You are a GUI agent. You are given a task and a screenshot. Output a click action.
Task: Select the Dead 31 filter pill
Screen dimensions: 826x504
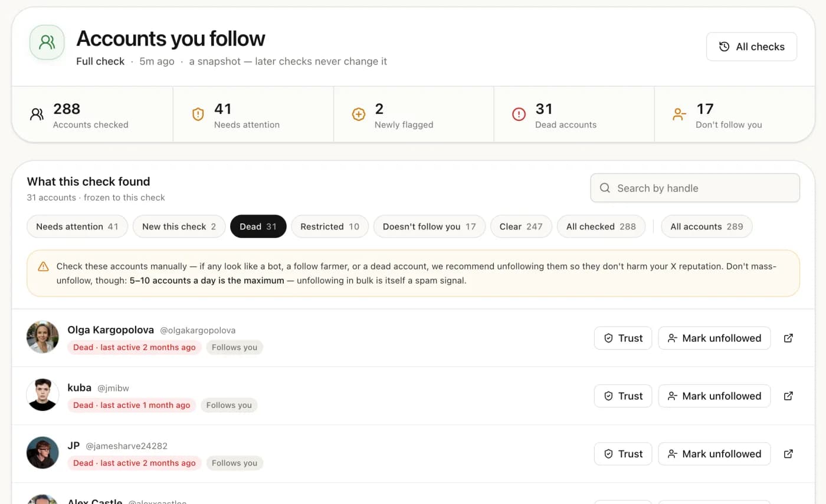coord(258,226)
